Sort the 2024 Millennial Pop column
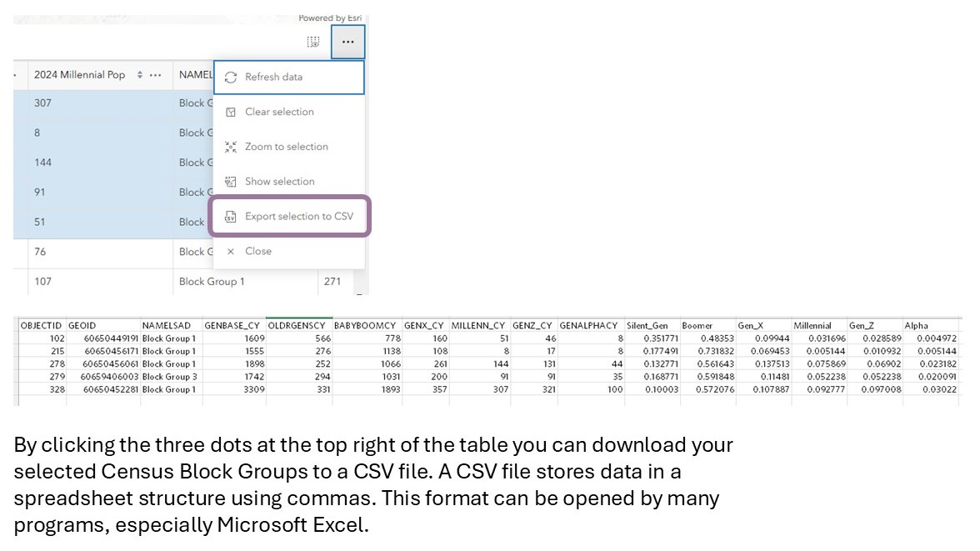The width and height of the screenshot is (980, 551). click(139, 75)
